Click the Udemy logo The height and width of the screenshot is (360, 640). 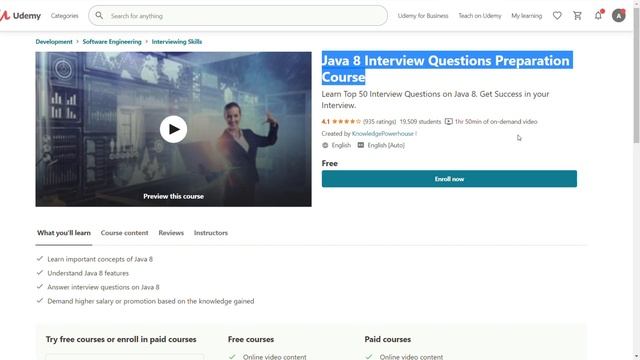point(20,16)
